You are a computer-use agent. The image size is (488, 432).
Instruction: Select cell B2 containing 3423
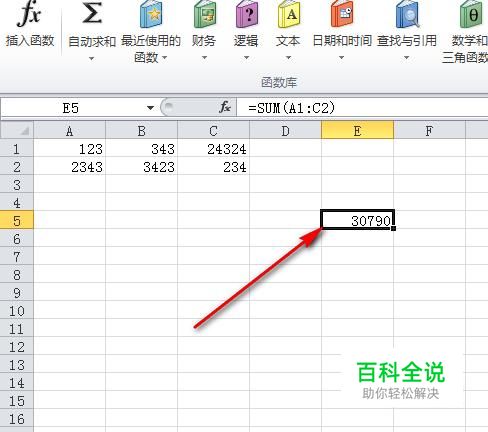coord(141,167)
